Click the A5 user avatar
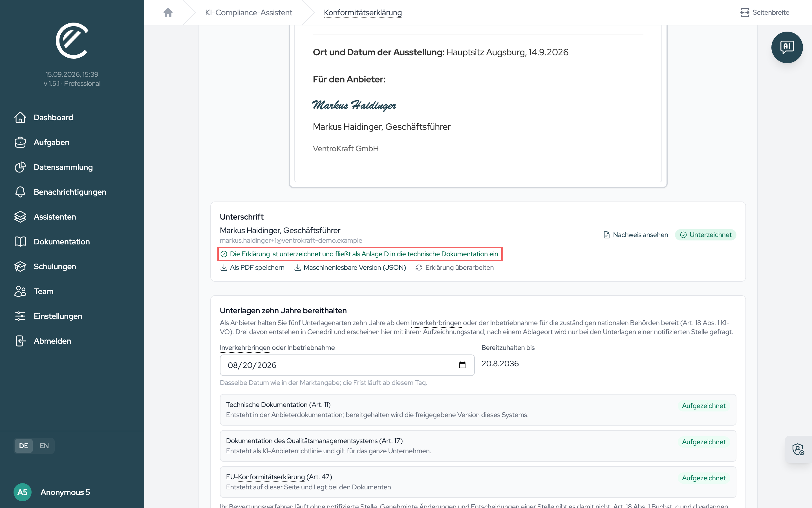 pos(23,492)
